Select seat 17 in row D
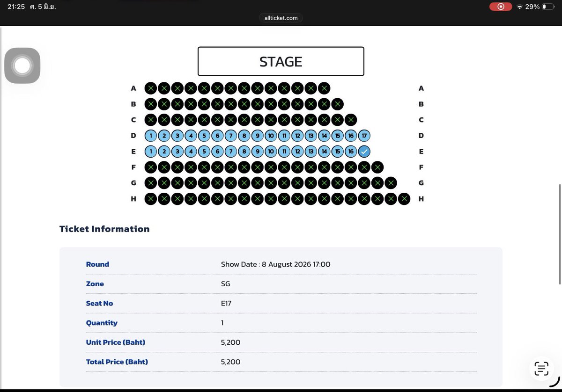 pos(364,136)
